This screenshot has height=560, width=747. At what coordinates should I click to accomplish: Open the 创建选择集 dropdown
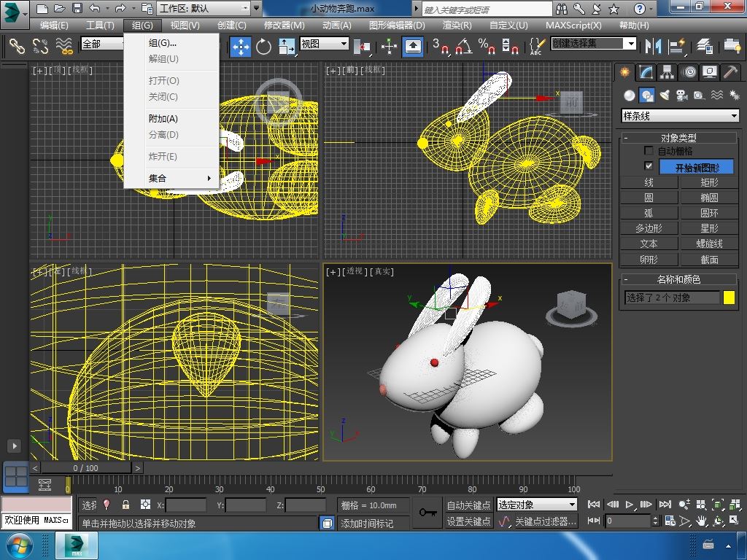593,44
